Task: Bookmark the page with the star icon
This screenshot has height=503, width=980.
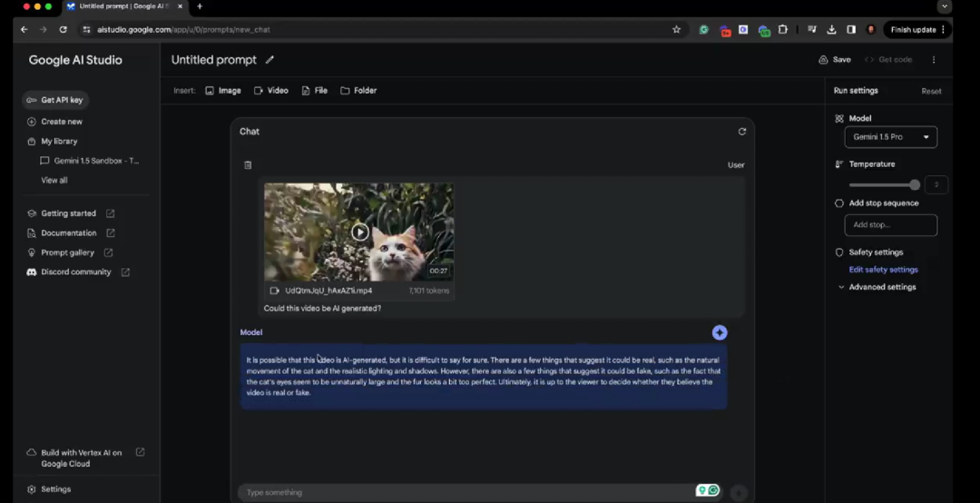Action: click(x=676, y=29)
